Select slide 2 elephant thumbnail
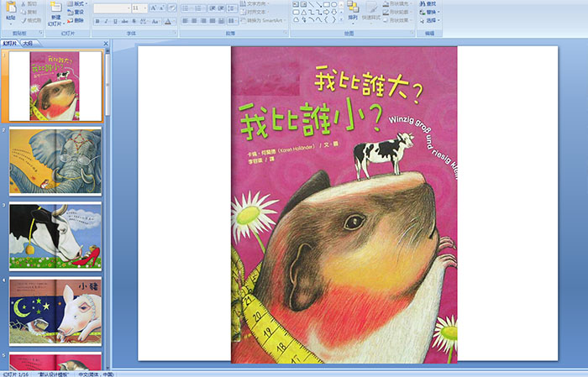Image resolution: width=588 pixels, height=377 pixels. click(x=55, y=161)
